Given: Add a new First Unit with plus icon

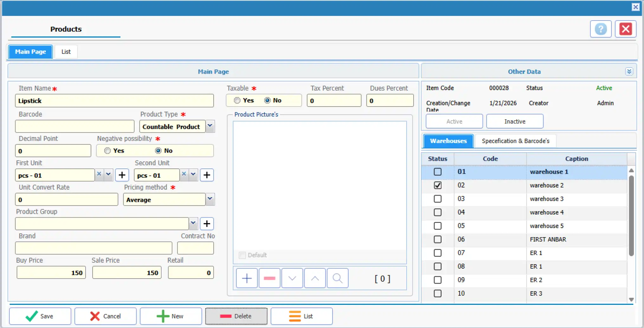Looking at the screenshot, I should click(x=122, y=175).
